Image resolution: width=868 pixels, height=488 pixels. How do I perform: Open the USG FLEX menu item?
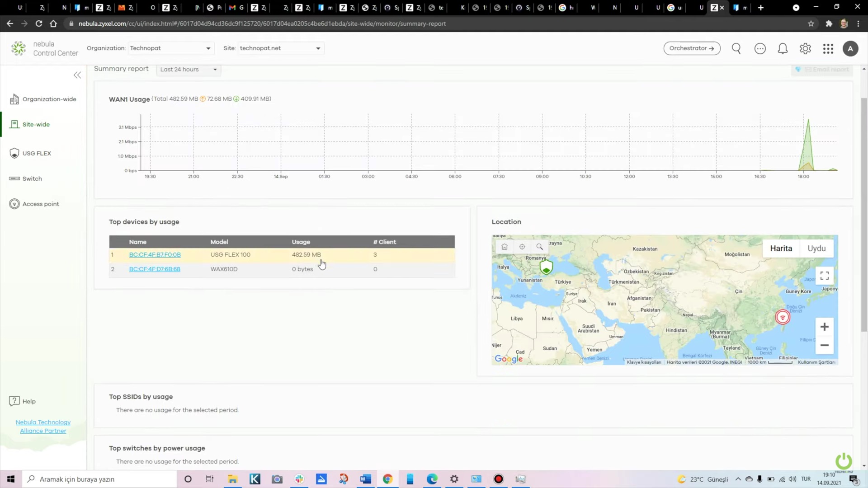tap(37, 153)
